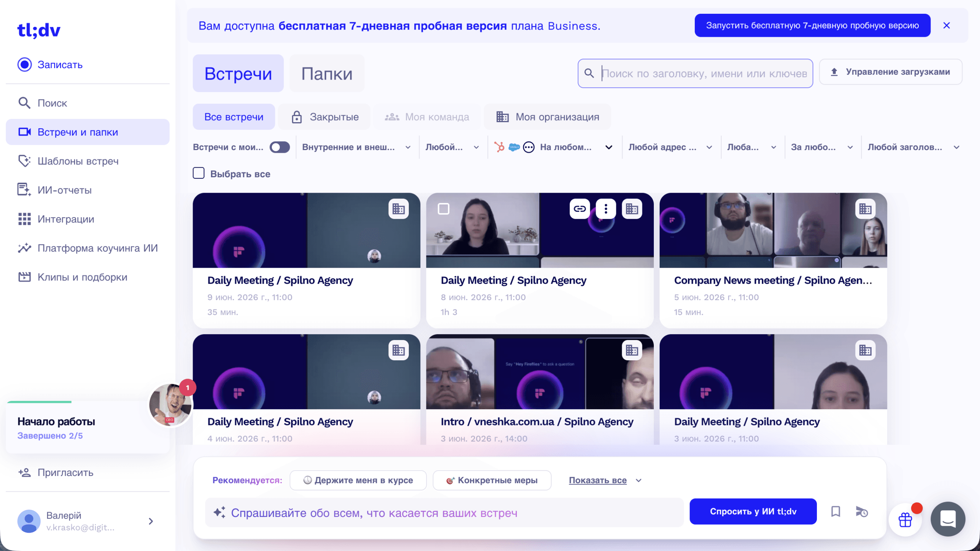Expand the Люба... dropdown
This screenshot has width=980, height=551.
coord(752,147)
